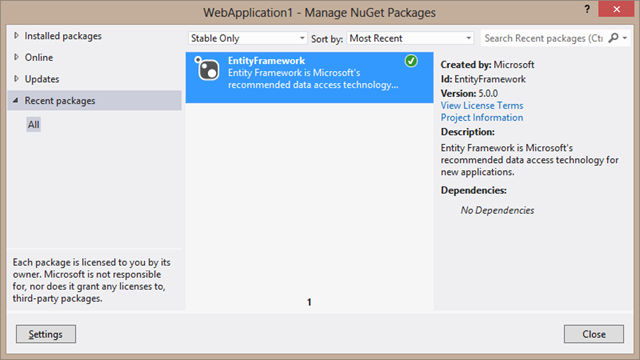Open the Stable Only dropdown
This screenshot has width=640, height=360.
click(247, 38)
